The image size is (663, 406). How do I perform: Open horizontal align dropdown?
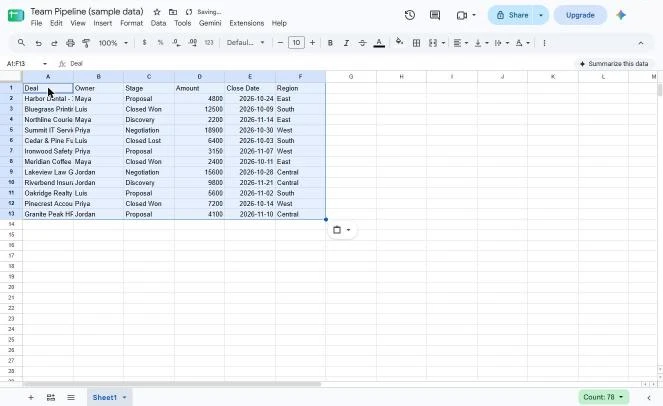point(460,43)
